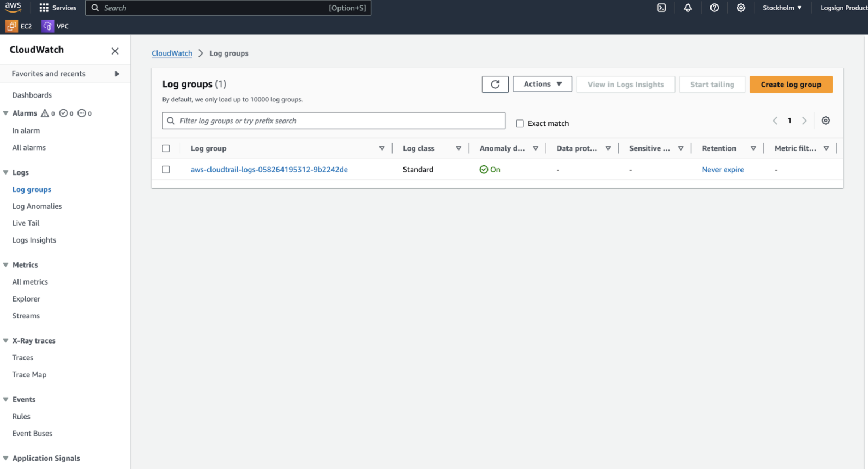Sort by Metric filters column
Image resolution: width=868 pixels, height=469 pixels.
tap(827, 148)
